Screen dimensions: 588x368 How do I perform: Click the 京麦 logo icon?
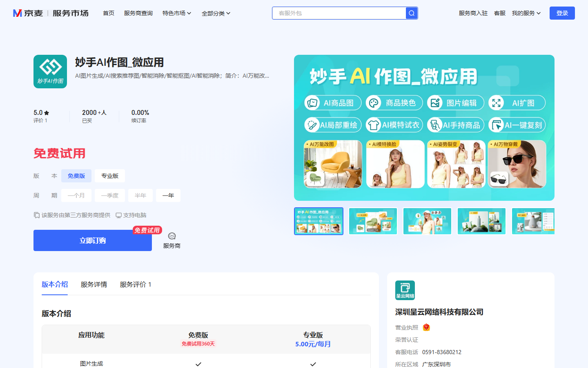pyautogui.click(x=18, y=13)
